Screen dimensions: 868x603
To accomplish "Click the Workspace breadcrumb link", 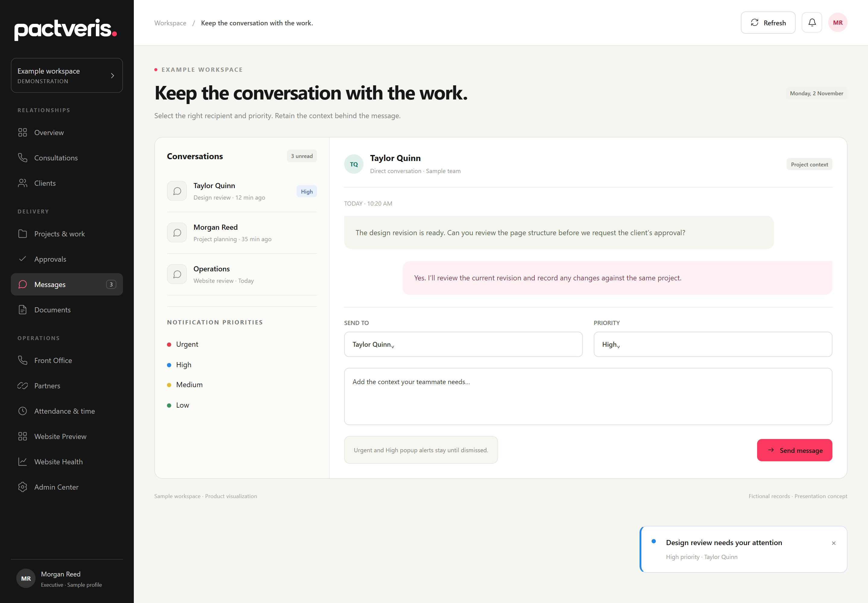I will tap(170, 23).
